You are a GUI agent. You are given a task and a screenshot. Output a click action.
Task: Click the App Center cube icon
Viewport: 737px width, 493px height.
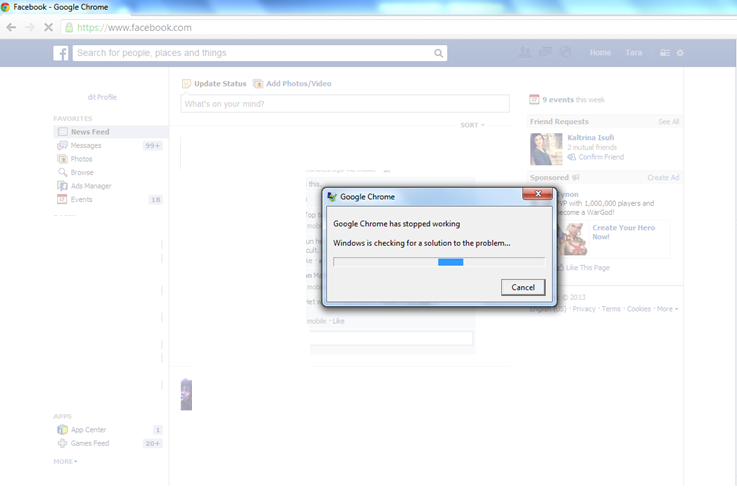62,430
